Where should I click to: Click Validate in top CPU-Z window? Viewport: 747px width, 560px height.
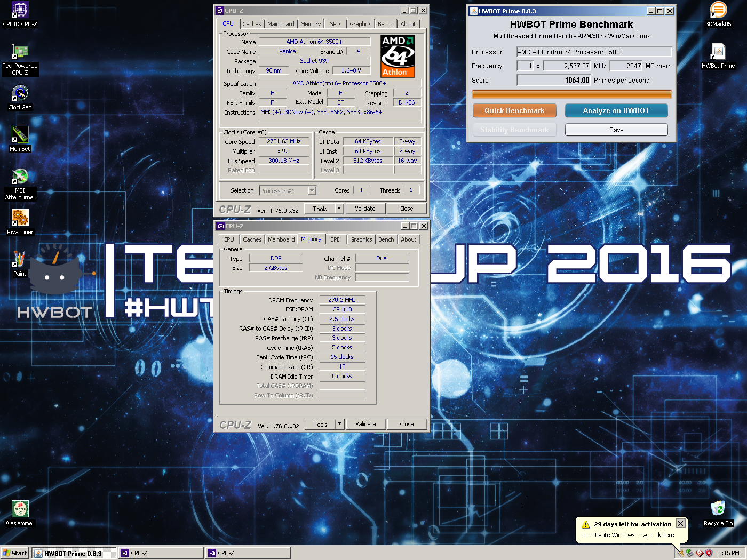point(365,209)
